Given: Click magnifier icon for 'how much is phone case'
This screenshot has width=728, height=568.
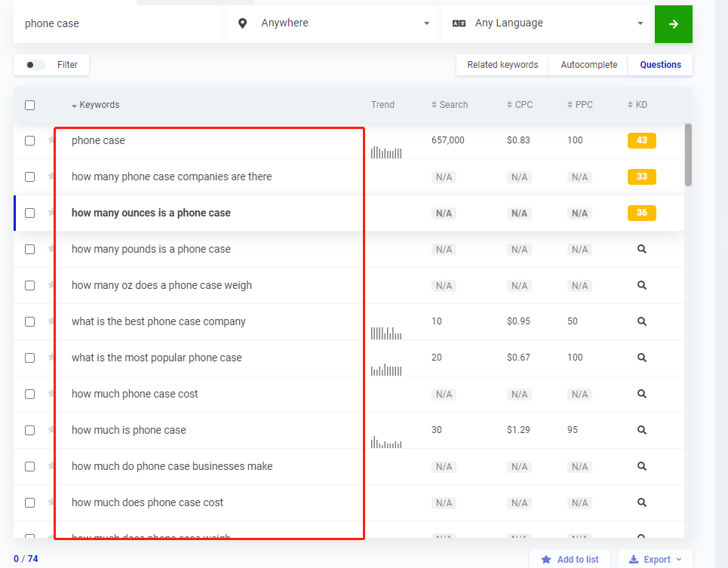Looking at the screenshot, I should point(641,430).
